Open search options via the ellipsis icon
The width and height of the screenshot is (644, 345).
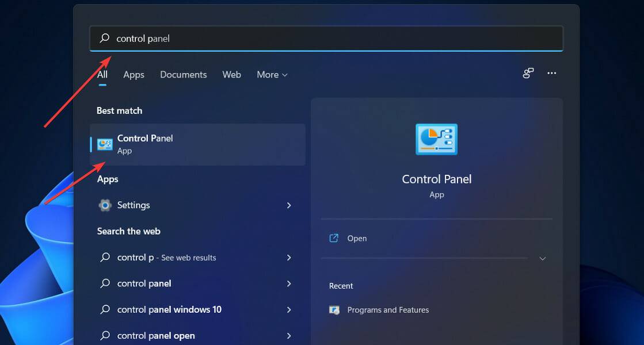551,73
